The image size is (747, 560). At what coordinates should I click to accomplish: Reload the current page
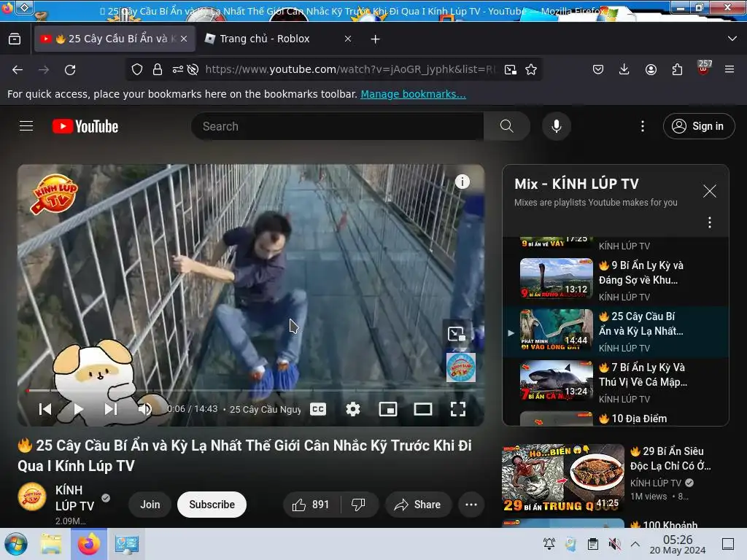70,69
